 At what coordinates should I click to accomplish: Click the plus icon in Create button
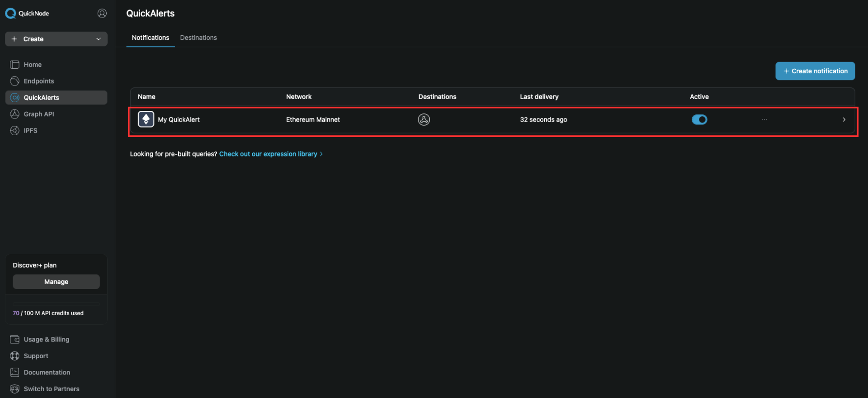point(14,39)
